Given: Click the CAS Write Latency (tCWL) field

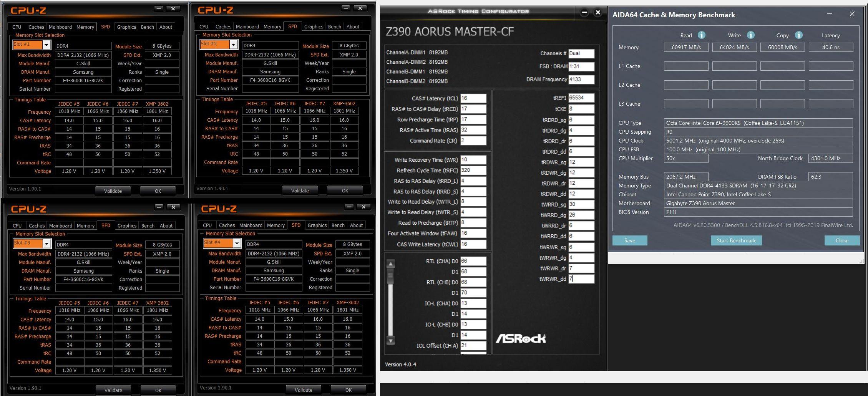Looking at the screenshot, I should tap(473, 244).
